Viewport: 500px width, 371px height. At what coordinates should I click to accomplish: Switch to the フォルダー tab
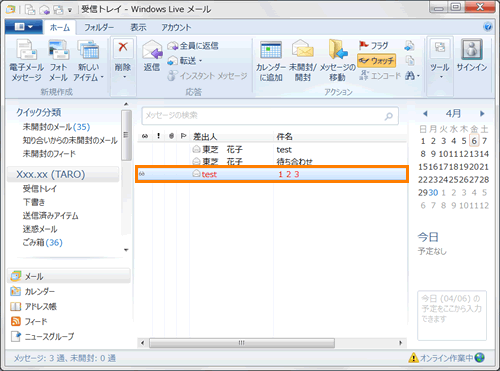tap(99, 27)
